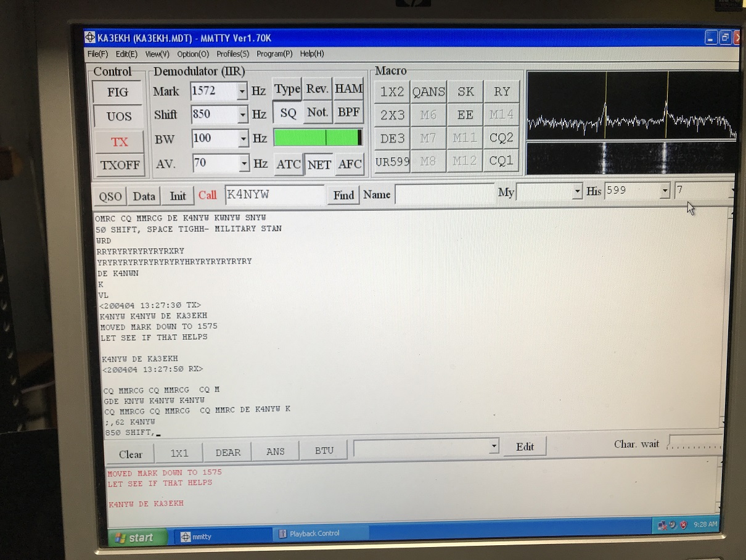This screenshot has height=560, width=746.
Task: Send the 2X3 macro
Action: coord(392,115)
